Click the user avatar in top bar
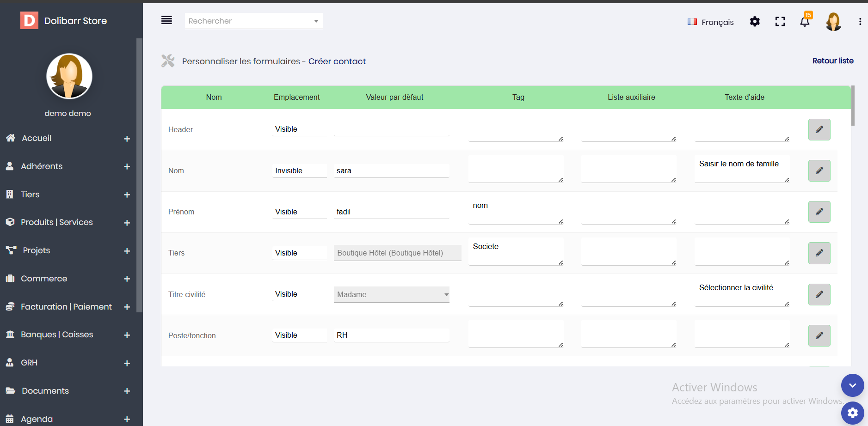Image resolution: width=868 pixels, height=426 pixels. tap(833, 22)
